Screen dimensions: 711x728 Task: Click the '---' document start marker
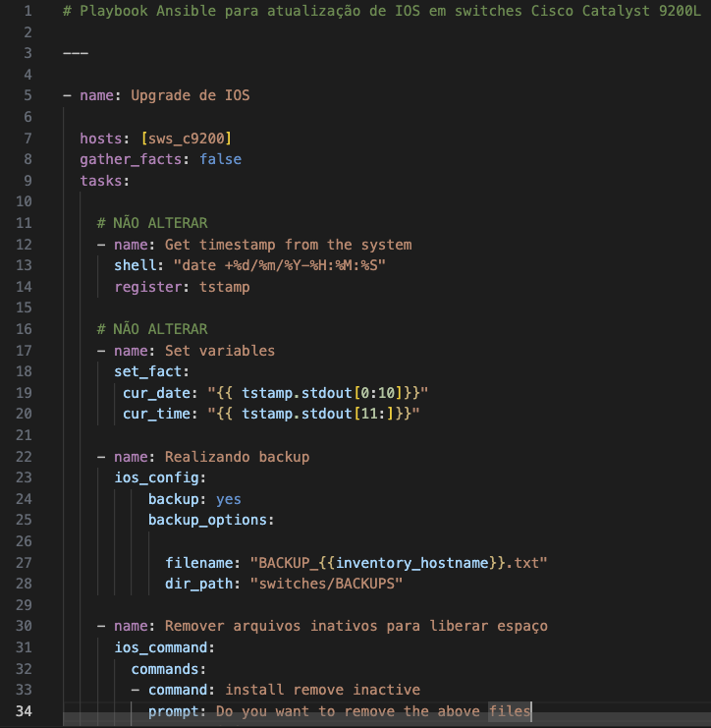[x=76, y=53]
